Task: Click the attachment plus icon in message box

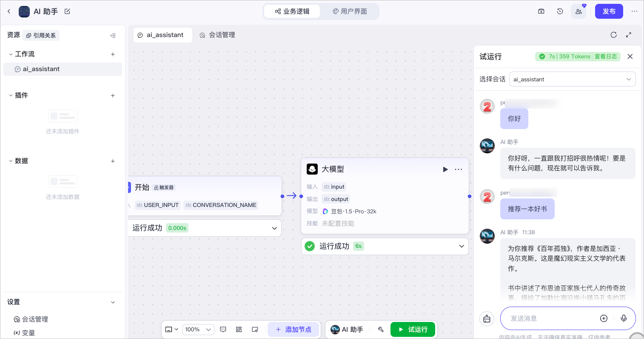Action: (x=604, y=319)
